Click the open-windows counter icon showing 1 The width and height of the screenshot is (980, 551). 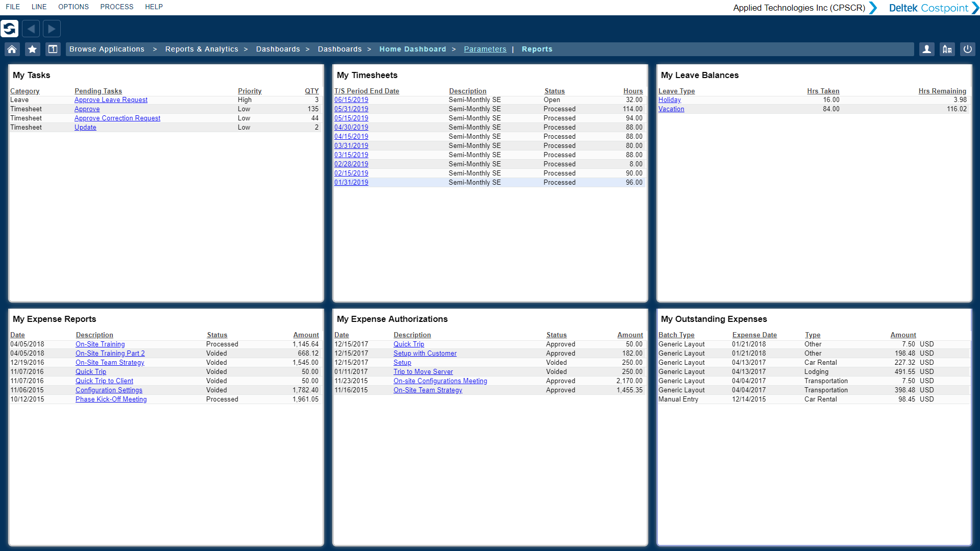(53, 49)
